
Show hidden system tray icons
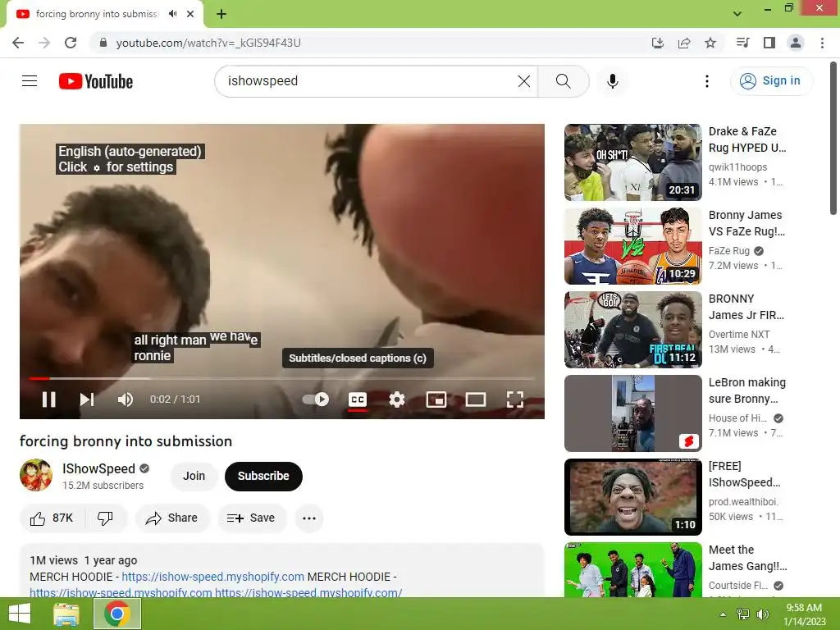(x=724, y=614)
